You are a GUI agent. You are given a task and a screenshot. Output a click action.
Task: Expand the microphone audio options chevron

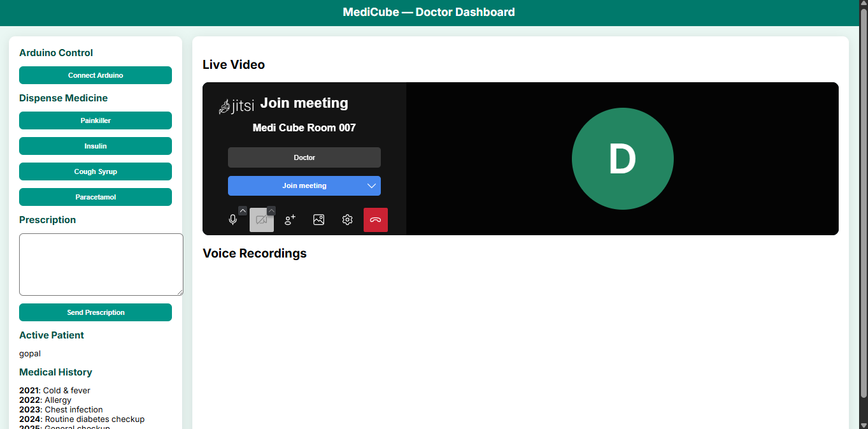point(243,211)
